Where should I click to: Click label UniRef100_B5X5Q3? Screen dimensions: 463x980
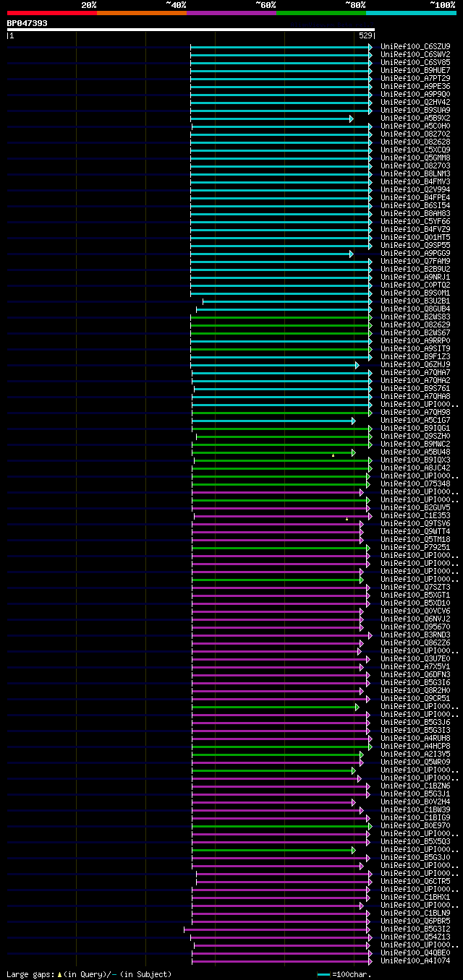click(415, 841)
